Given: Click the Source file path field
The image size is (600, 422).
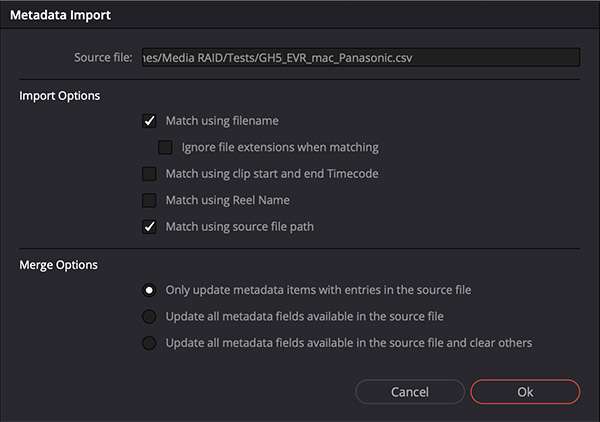Looking at the screenshot, I should click(x=361, y=57).
